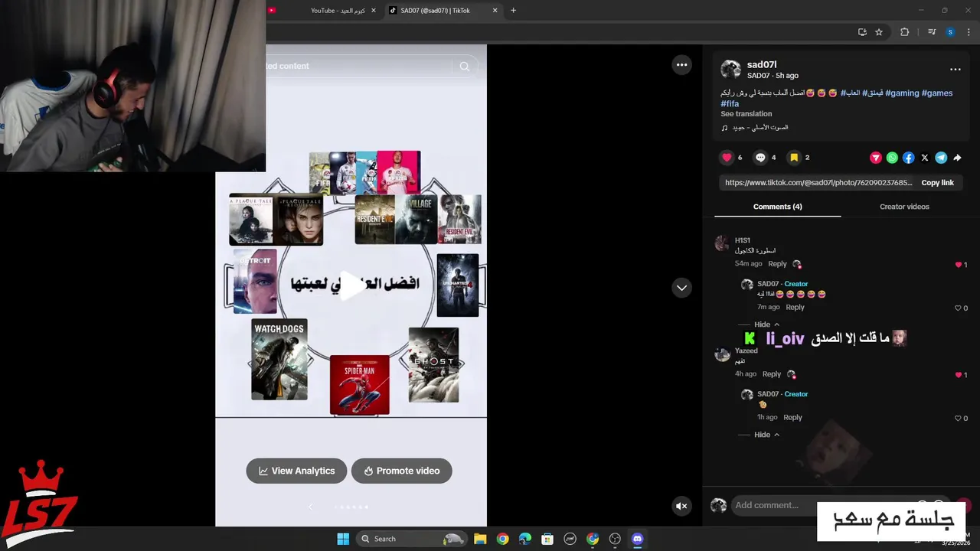The height and width of the screenshot is (551, 980).
Task: Click the install app icon in address bar
Action: pos(862,32)
